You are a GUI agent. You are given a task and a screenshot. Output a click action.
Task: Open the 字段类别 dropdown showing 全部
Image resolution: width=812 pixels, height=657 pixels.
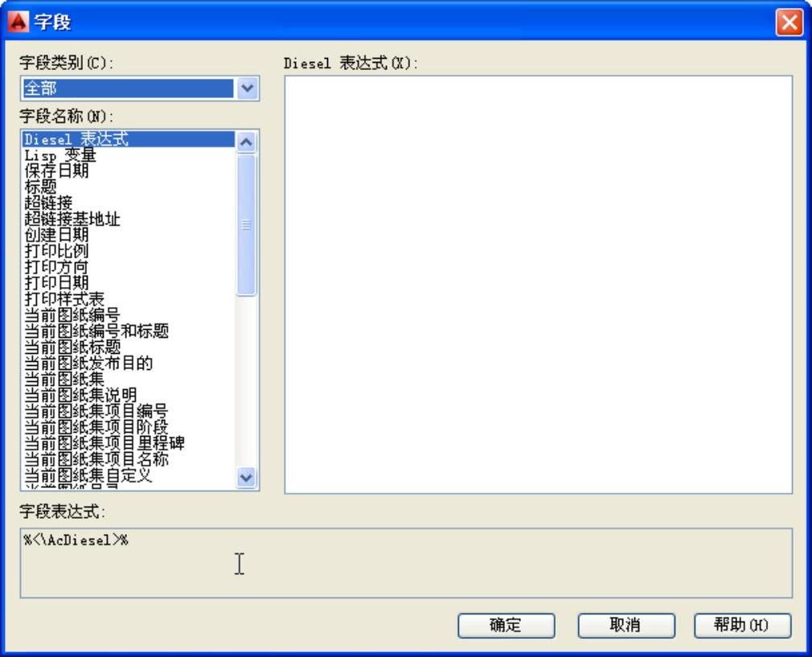click(x=140, y=88)
